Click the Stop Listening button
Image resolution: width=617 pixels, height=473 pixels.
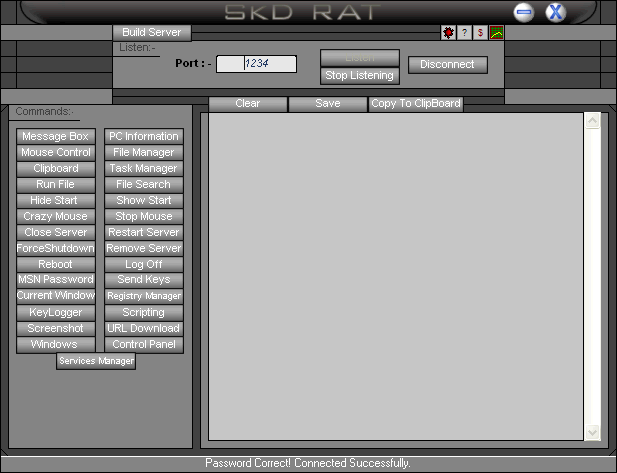[x=360, y=75]
